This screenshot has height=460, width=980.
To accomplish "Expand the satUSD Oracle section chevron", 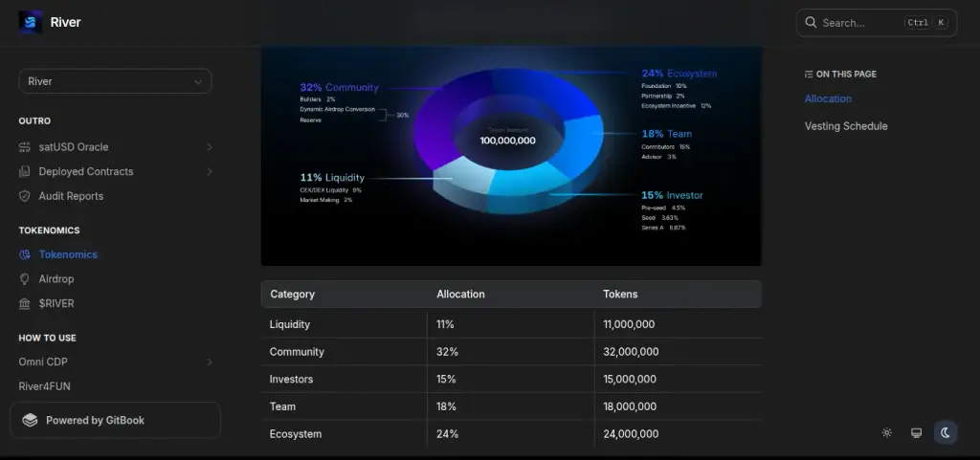I will (x=210, y=147).
